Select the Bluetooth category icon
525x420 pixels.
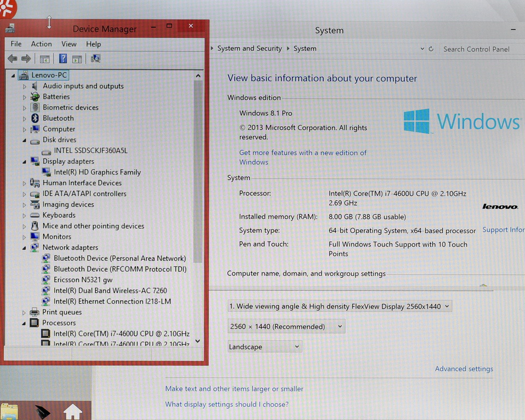pyautogui.click(x=35, y=118)
